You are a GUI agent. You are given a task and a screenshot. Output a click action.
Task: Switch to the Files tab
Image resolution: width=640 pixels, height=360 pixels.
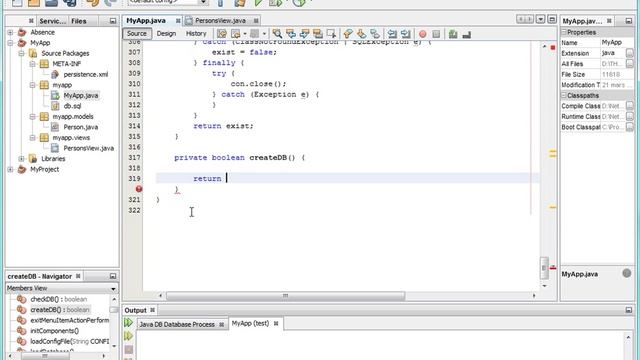tap(79, 21)
